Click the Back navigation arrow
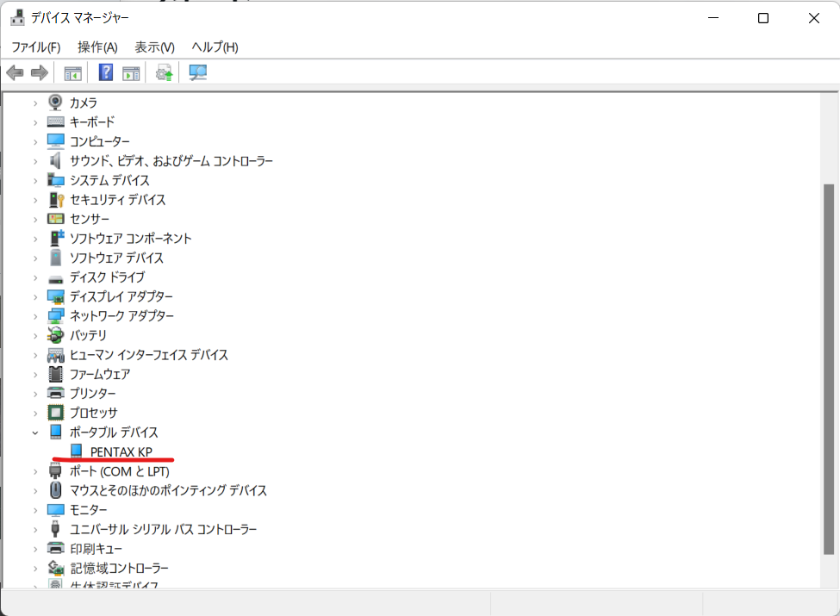 [x=15, y=72]
